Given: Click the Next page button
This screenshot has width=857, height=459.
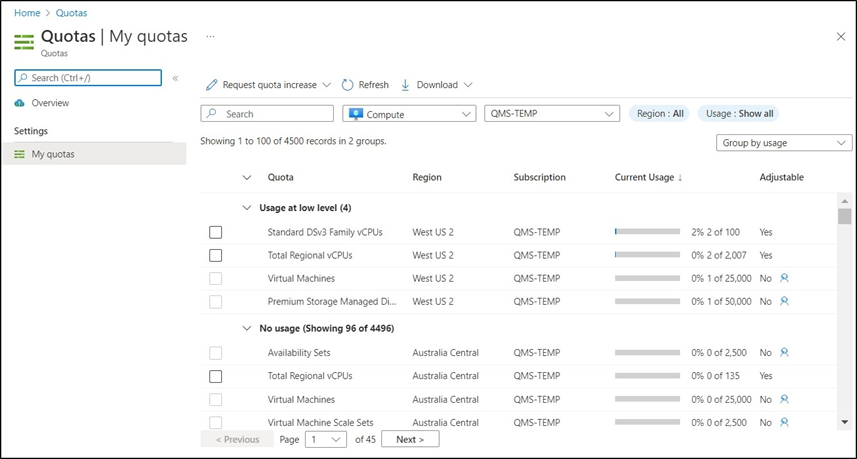Looking at the screenshot, I should point(410,439).
